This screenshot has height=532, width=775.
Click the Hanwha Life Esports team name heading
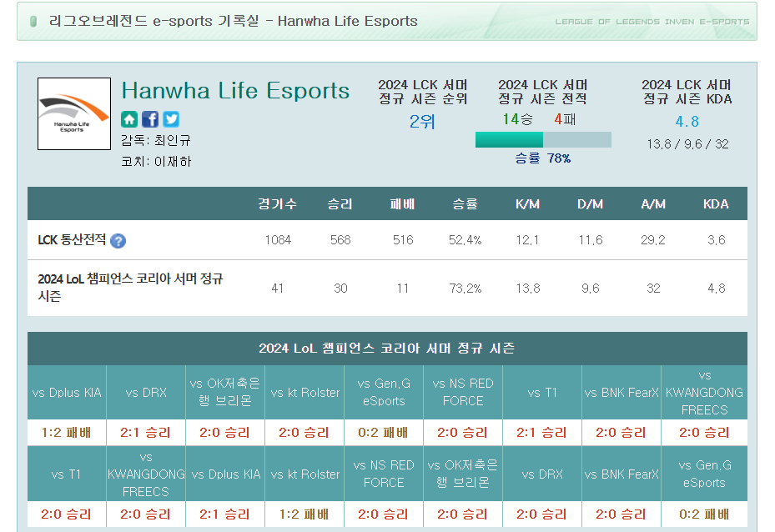[236, 91]
